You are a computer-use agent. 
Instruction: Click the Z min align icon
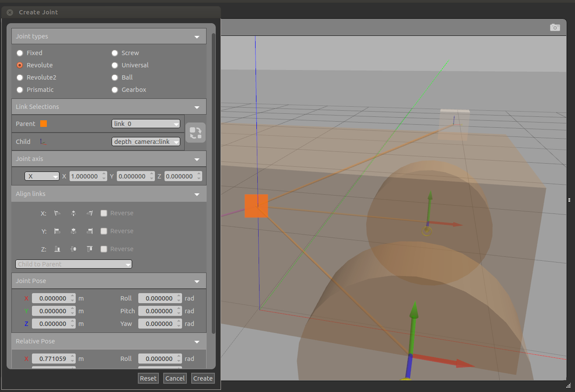(x=57, y=249)
